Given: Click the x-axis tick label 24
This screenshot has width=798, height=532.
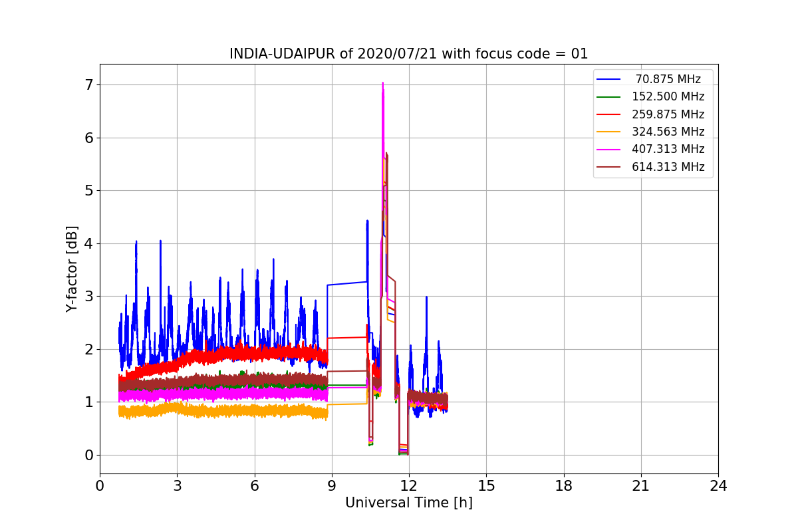Looking at the screenshot, I should [718, 486].
